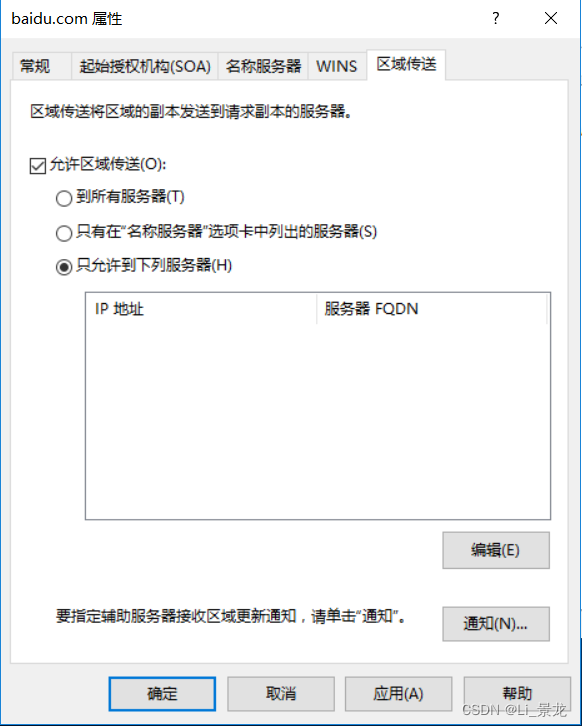
Task: Confirm with the 确定 button
Action: tap(162, 694)
